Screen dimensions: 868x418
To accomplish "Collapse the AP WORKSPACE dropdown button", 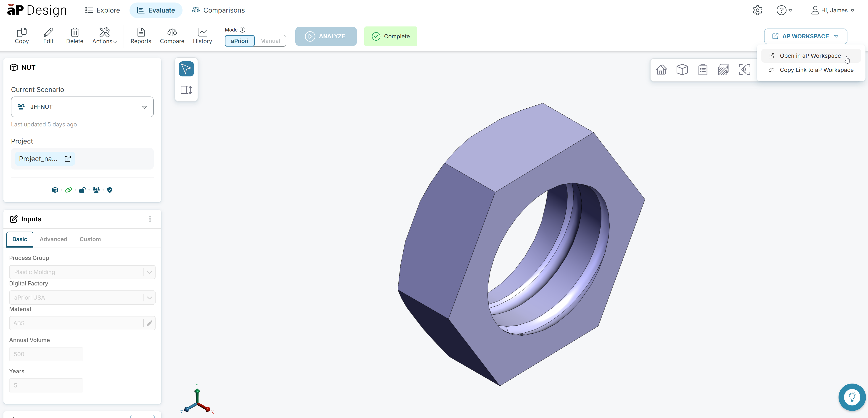I will coord(805,36).
